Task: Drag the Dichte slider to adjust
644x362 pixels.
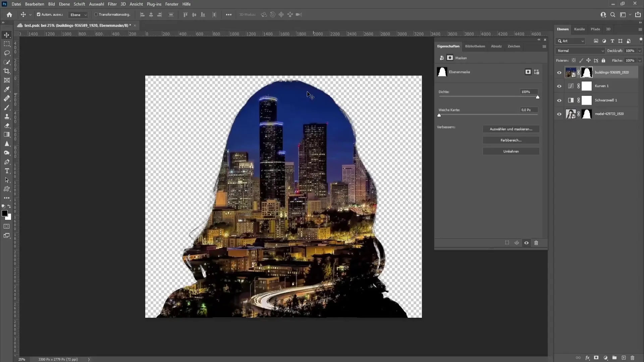Action: [538, 98]
